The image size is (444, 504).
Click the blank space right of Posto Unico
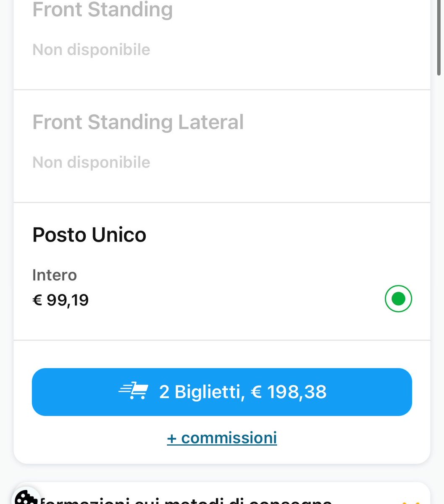click(x=286, y=235)
